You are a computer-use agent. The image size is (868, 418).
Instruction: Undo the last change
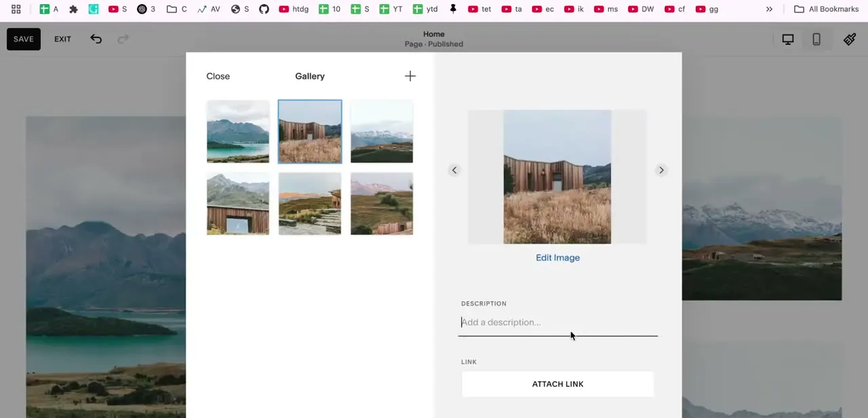click(x=96, y=39)
